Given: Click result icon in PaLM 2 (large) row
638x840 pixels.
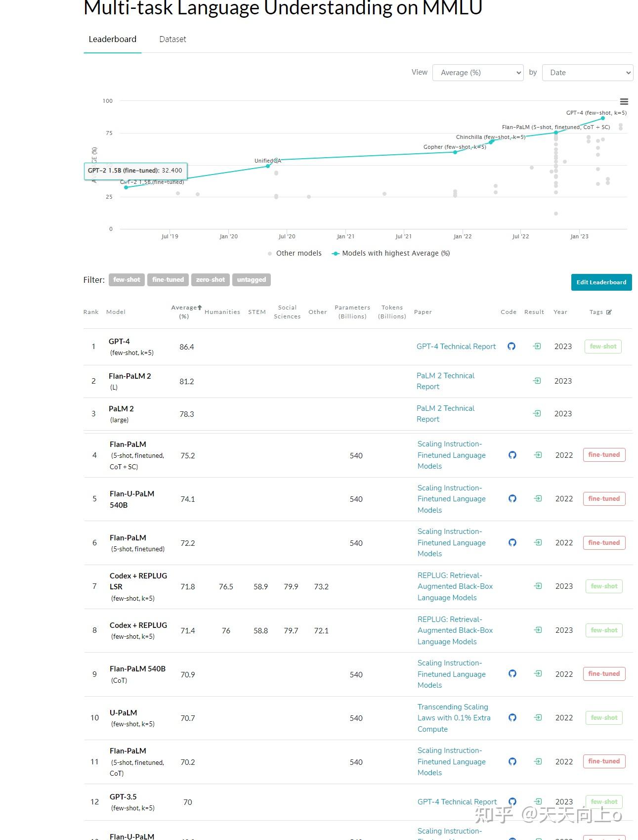Looking at the screenshot, I should tap(537, 413).
